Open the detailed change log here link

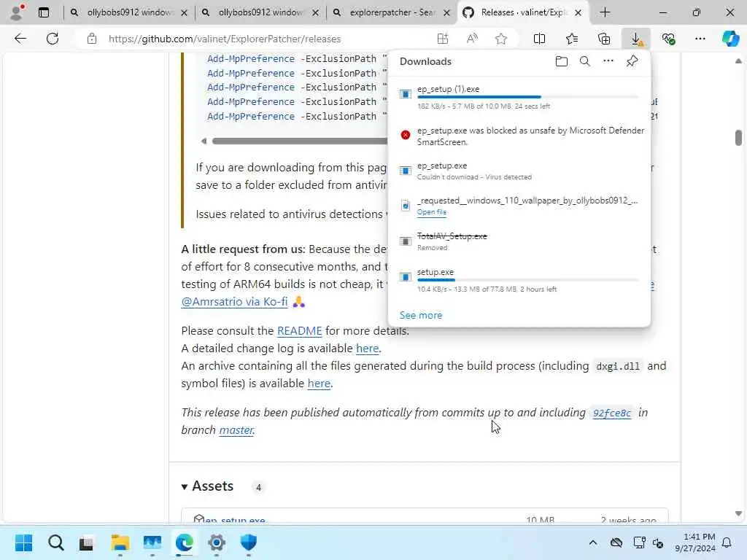368,348
